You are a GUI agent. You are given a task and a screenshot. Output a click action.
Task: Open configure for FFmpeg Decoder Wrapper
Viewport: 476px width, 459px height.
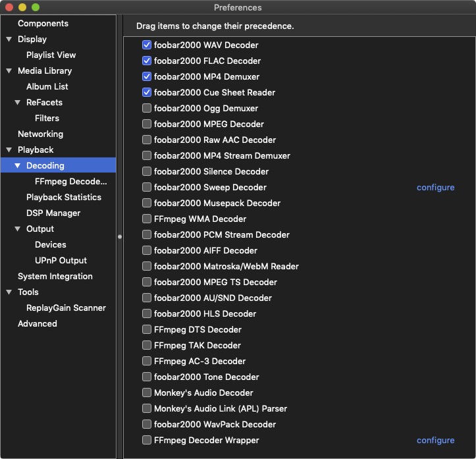435,441
